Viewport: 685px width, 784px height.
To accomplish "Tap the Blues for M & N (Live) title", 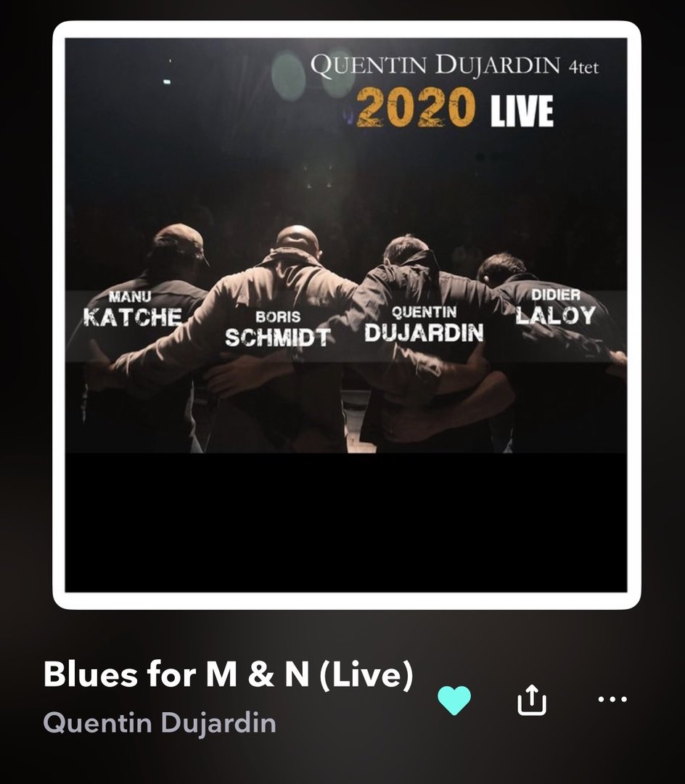I will [229, 674].
